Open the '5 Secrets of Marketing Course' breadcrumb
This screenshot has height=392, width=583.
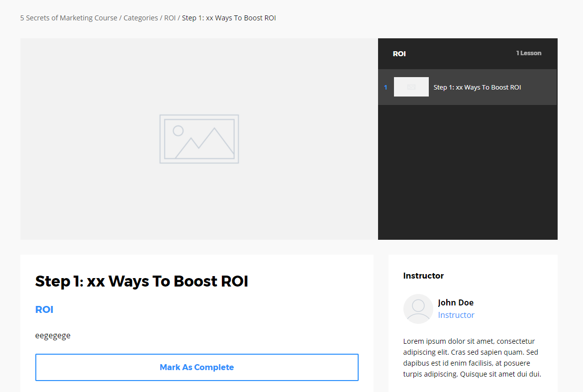click(x=69, y=18)
